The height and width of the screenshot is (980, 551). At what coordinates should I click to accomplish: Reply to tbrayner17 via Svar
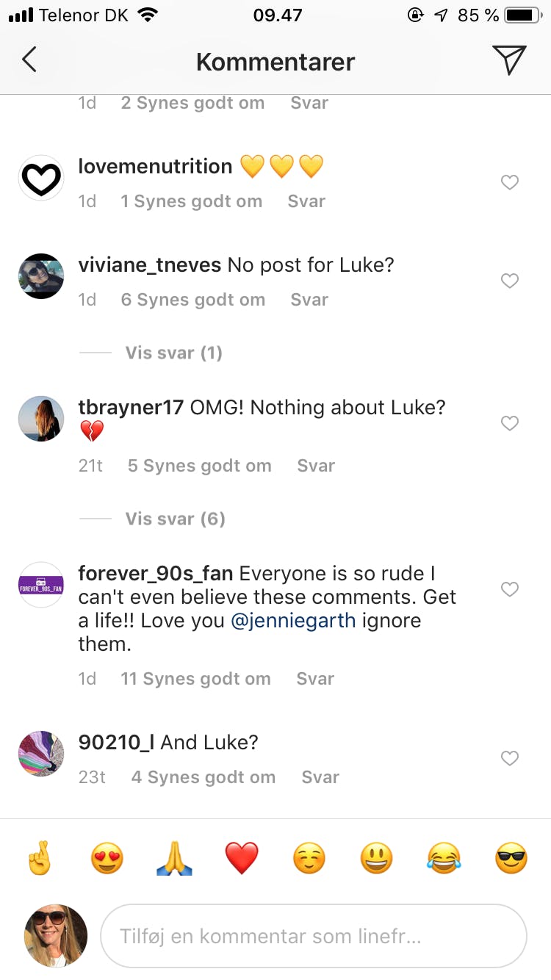[316, 466]
